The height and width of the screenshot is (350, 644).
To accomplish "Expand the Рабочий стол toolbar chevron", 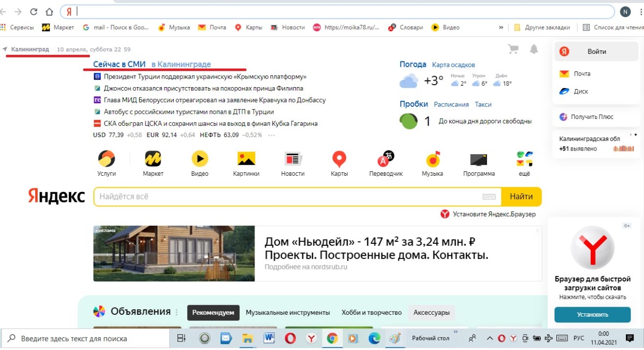I will (x=455, y=332).
